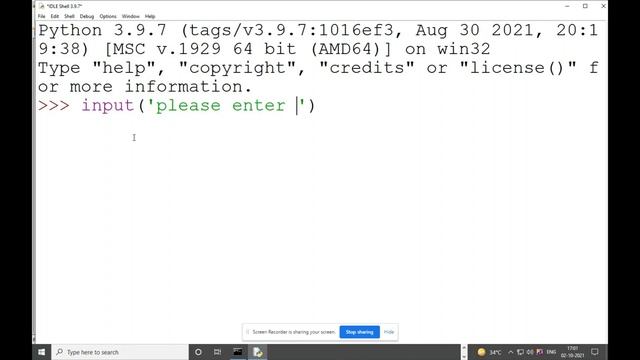Open the clock and date flyout
The width and height of the screenshot is (640, 360).
click(x=572, y=352)
